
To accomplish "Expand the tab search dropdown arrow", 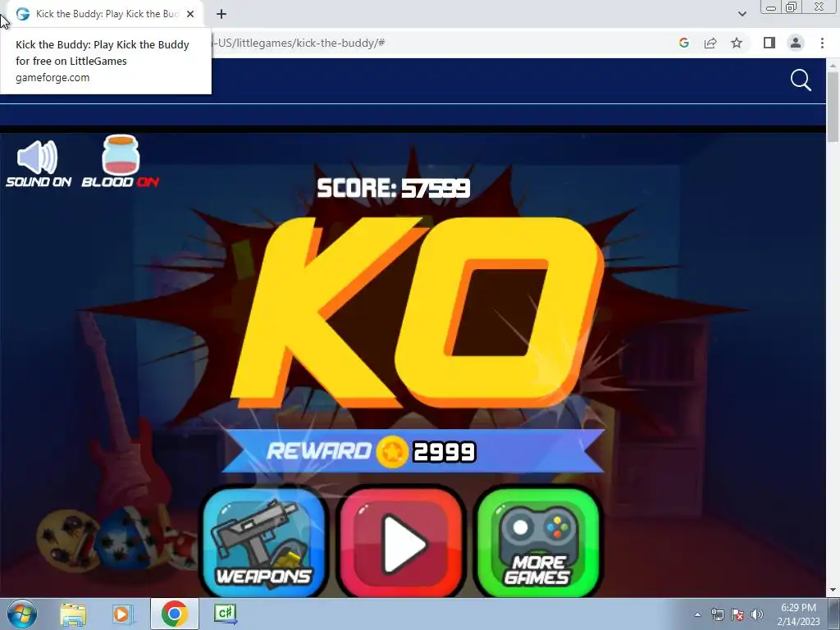I will click(742, 14).
